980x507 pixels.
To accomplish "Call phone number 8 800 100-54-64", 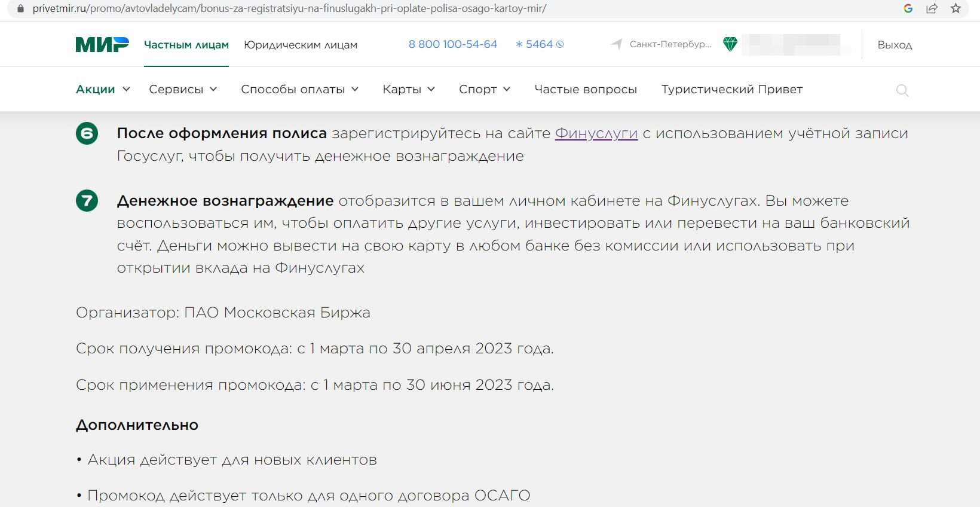I will tap(453, 44).
